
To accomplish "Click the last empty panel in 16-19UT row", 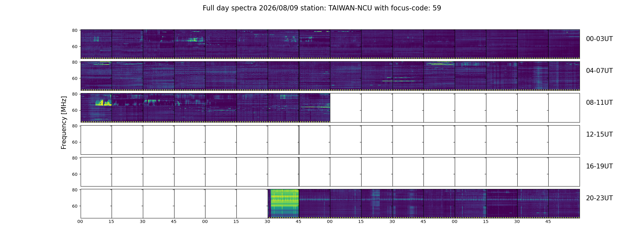I will coord(564,172).
